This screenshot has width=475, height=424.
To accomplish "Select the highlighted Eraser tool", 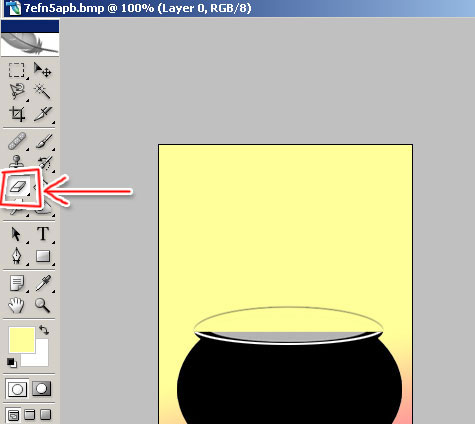I will (x=18, y=186).
